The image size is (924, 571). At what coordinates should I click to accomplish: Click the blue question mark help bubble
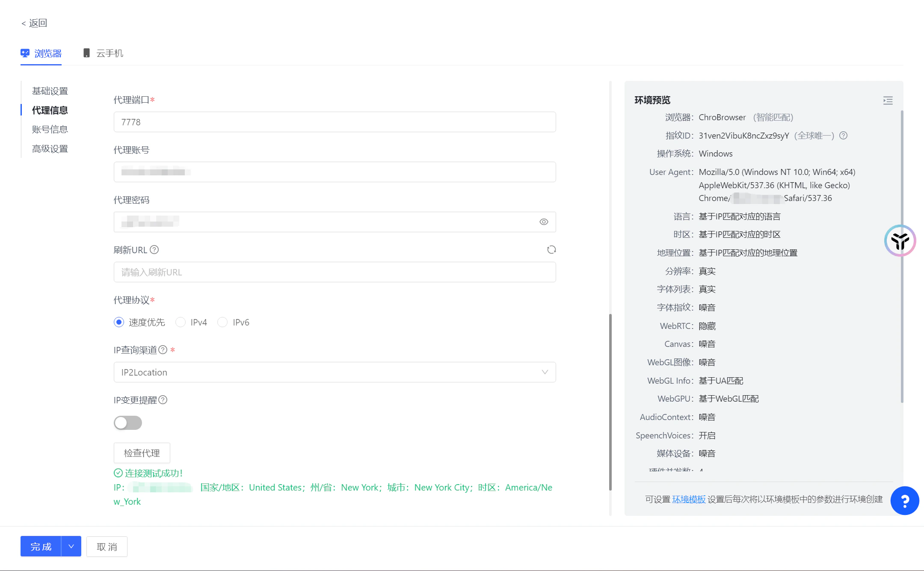click(904, 500)
